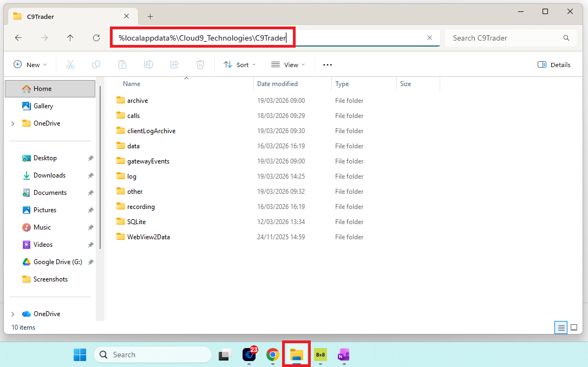Viewport: 588px width, 367px height.
Task: Open Downloads quick access item
Action: [x=50, y=175]
